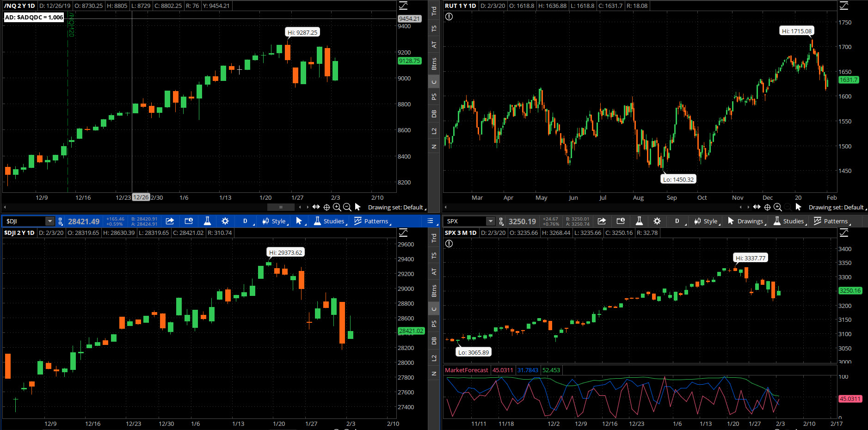Open settings gear in SPX chart toolbar
Viewport: 868px width, 430px height.
(x=657, y=221)
